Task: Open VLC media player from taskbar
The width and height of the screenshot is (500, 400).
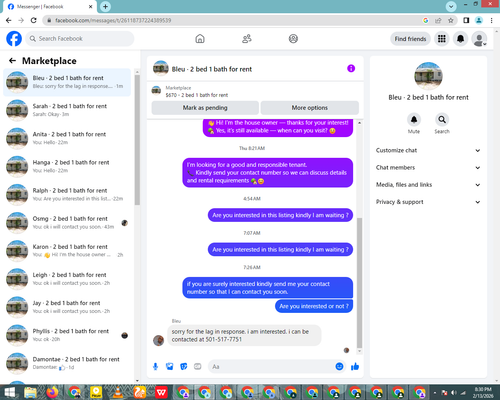Action: tap(117, 392)
